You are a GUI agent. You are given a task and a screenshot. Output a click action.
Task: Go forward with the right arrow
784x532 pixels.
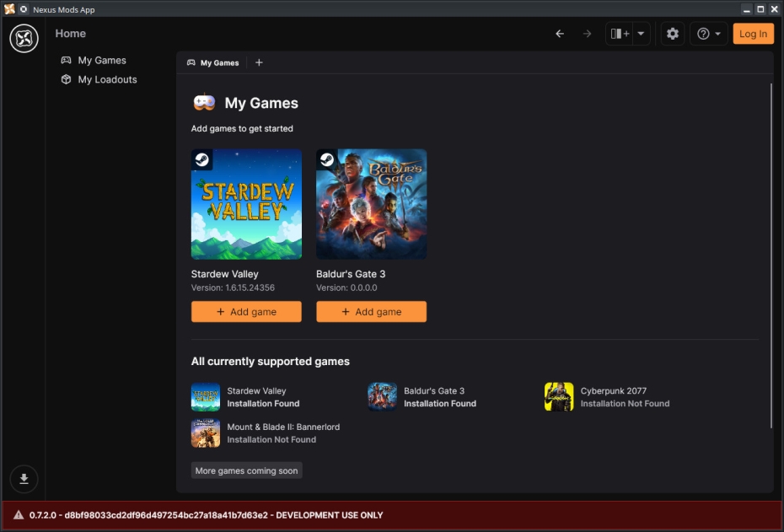click(587, 34)
